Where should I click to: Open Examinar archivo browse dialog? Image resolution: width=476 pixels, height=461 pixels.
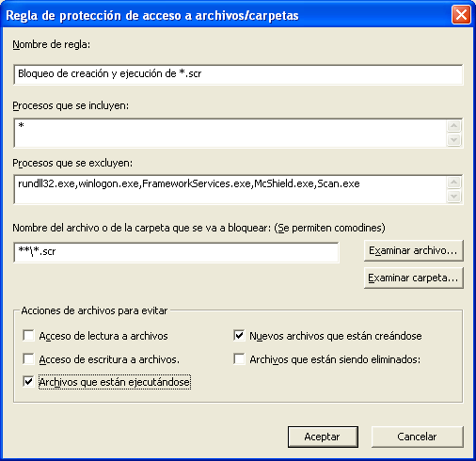pyautogui.click(x=414, y=250)
